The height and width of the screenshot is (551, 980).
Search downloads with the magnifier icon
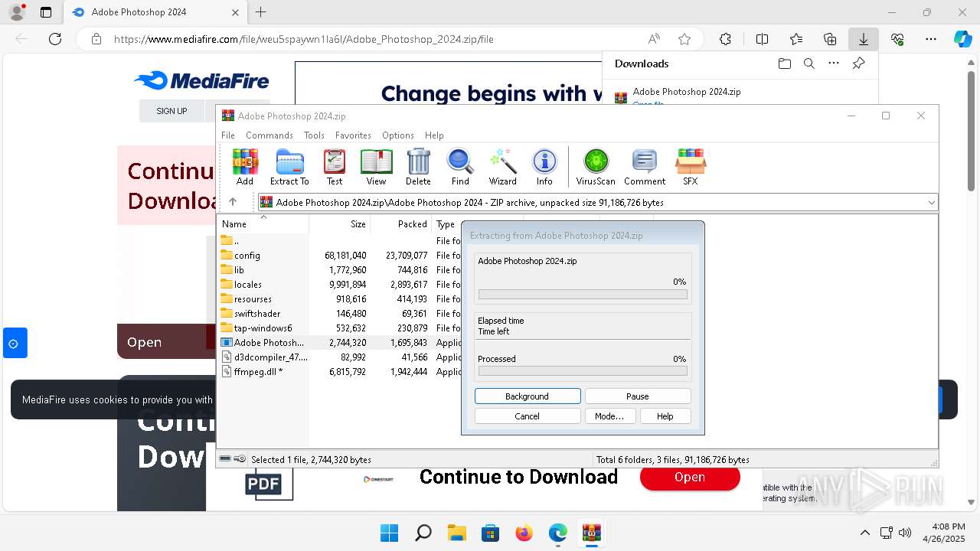point(809,64)
